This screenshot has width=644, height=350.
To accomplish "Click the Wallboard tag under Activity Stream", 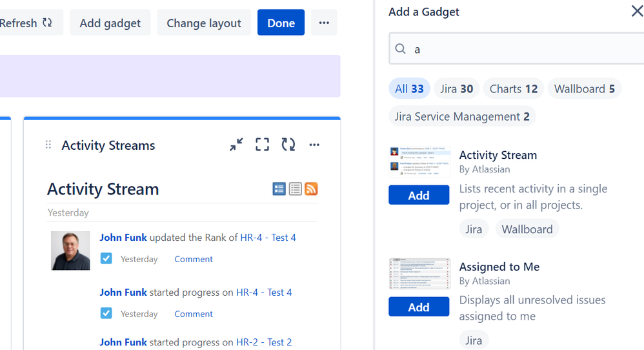I will click(527, 229).
